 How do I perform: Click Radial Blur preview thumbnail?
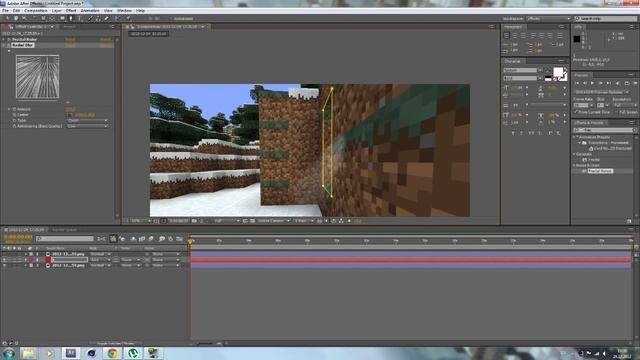coord(38,77)
